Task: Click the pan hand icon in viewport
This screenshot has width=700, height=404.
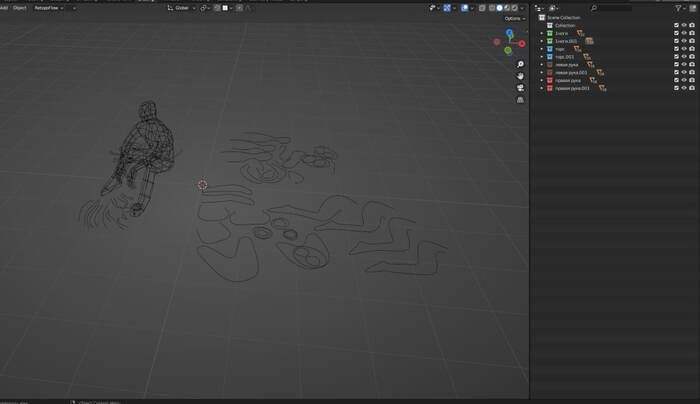Action: tap(520, 76)
